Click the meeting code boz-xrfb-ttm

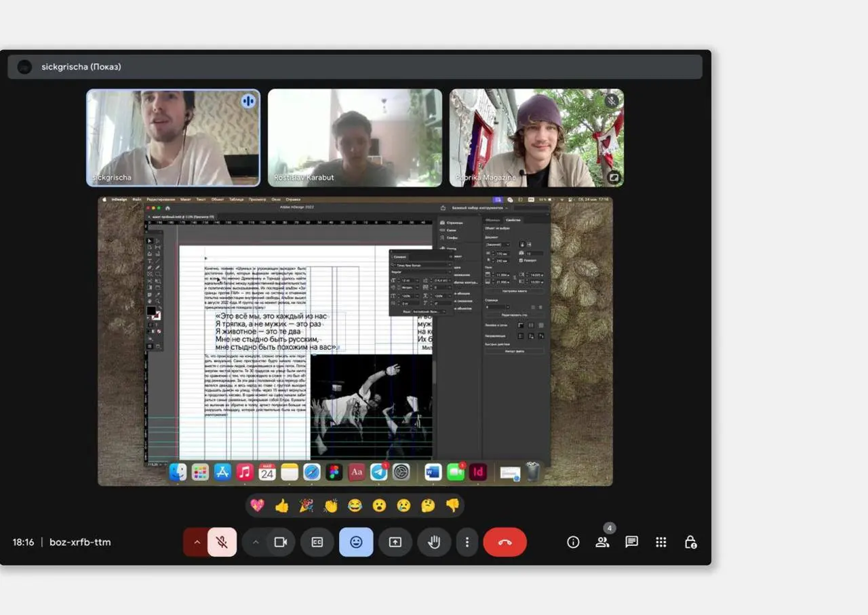(x=80, y=542)
